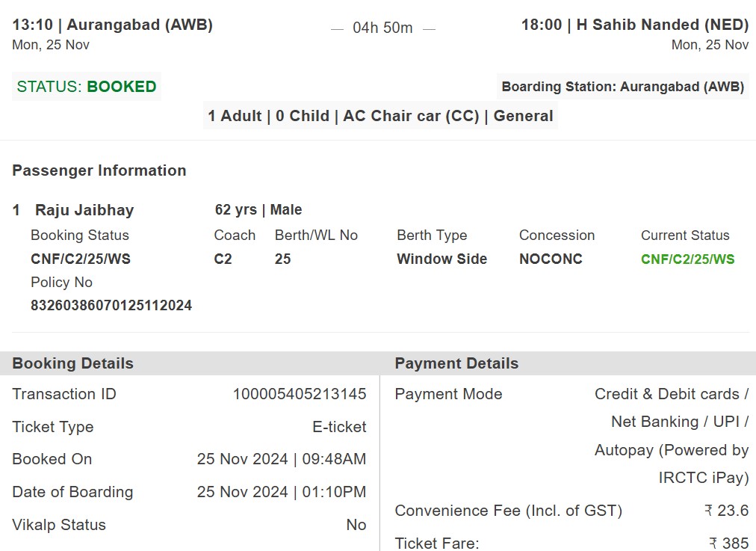This screenshot has height=551, width=756.
Task: Select the Window Side berth type value
Action: [x=441, y=259]
